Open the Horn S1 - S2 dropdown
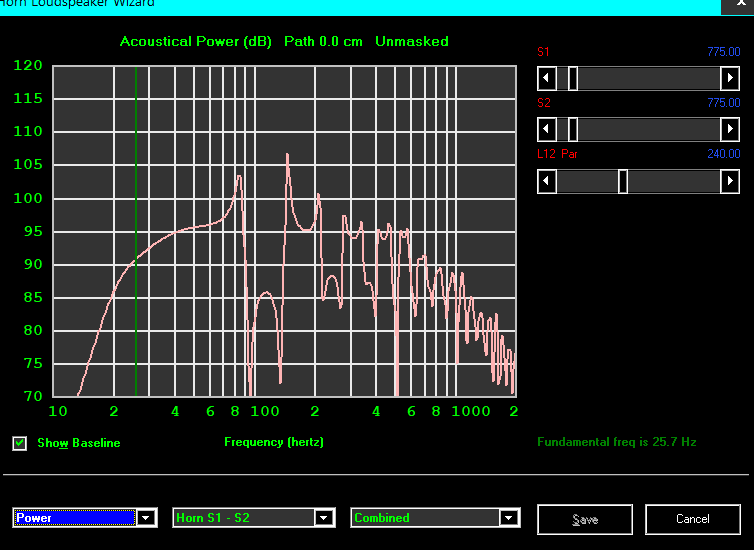The image size is (754, 550). coord(324,518)
